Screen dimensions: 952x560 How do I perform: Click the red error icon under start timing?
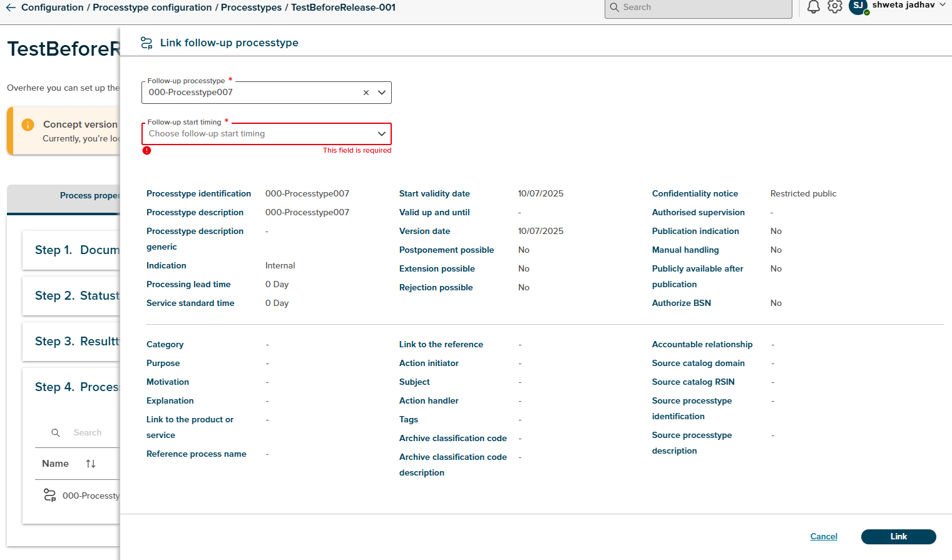point(146,150)
